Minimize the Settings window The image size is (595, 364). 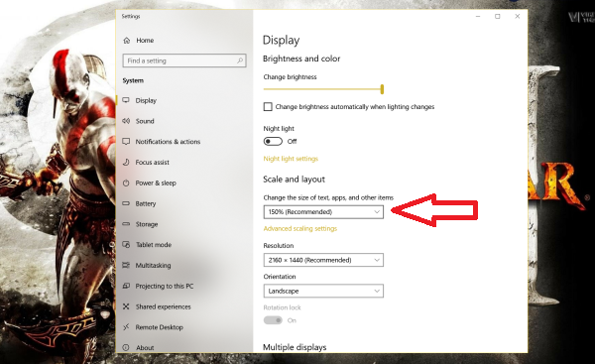point(478,16)
